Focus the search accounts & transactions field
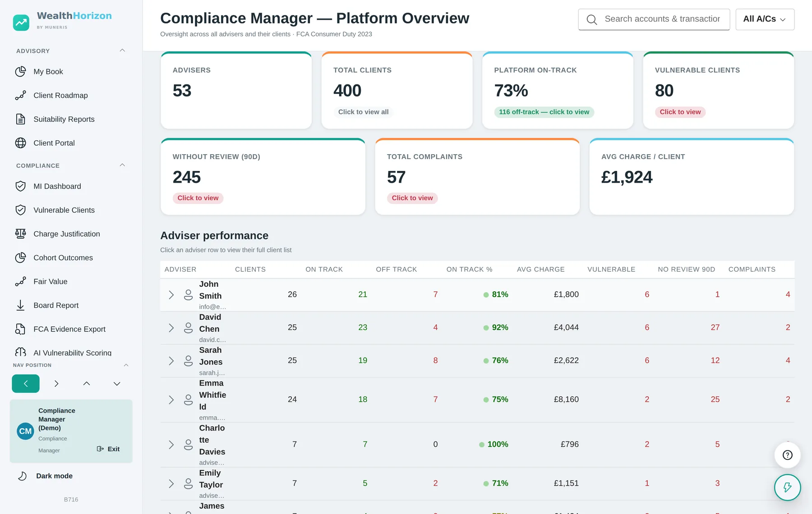812x514 pixels. 654,19
